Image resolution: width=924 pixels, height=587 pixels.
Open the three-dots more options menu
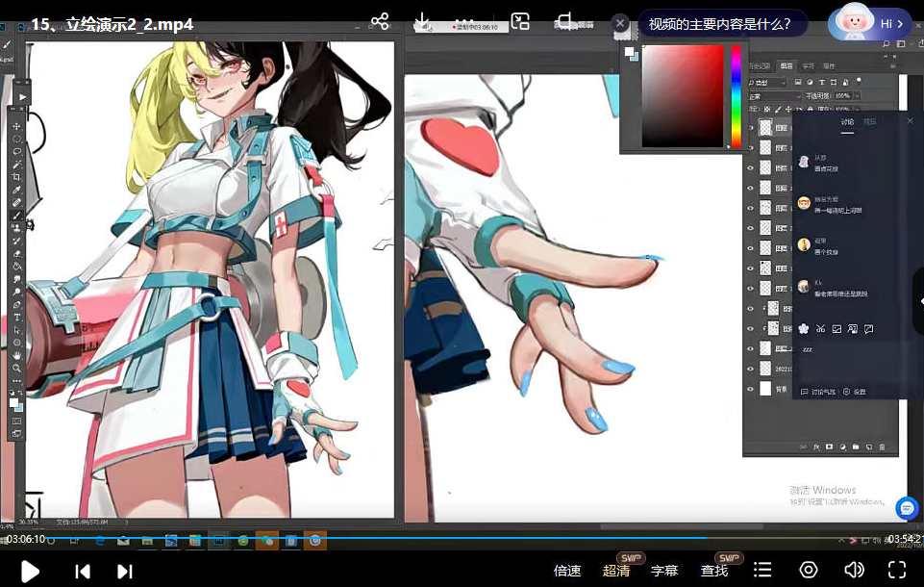pyautogui.click(x=464, y=21)
